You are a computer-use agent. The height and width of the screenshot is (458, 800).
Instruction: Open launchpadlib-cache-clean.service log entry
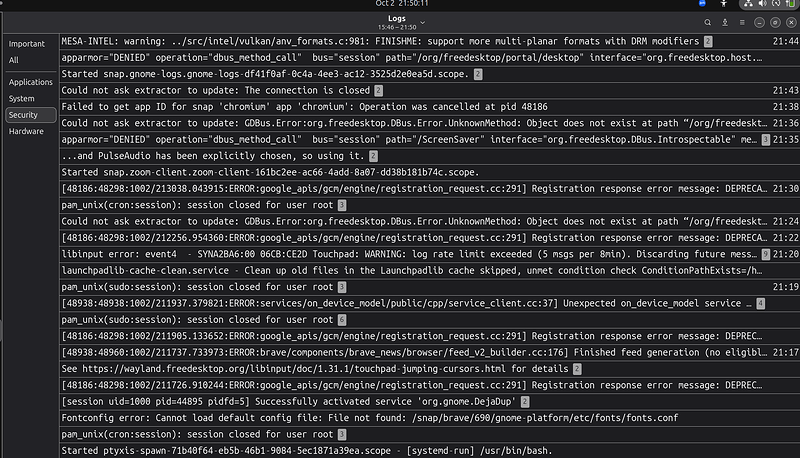430,270
